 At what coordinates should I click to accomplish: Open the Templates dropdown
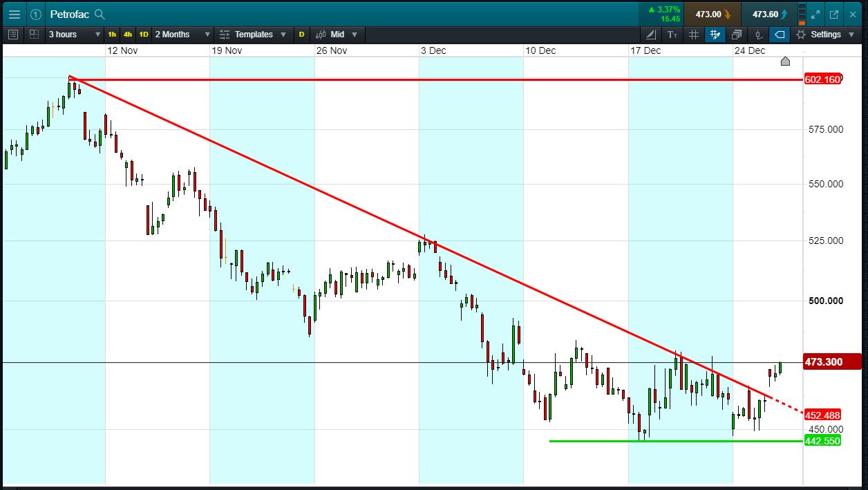(253, 34)
